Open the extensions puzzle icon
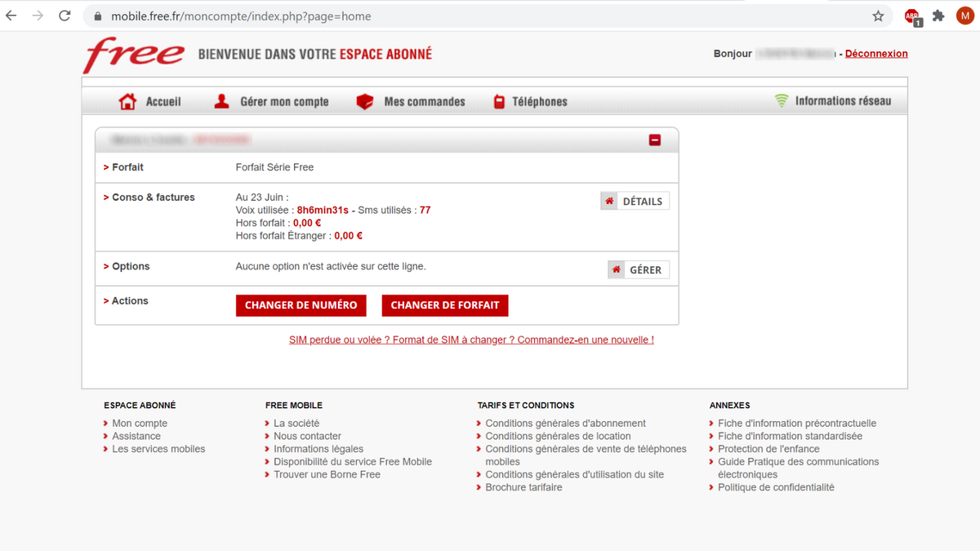The width and height of the screenshot is (980, 551). click(938, 16)
